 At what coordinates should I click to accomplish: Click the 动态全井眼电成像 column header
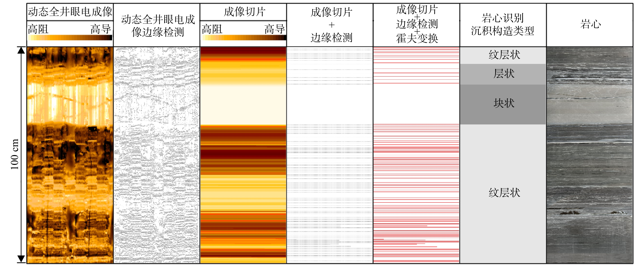(x=70, y=12)
